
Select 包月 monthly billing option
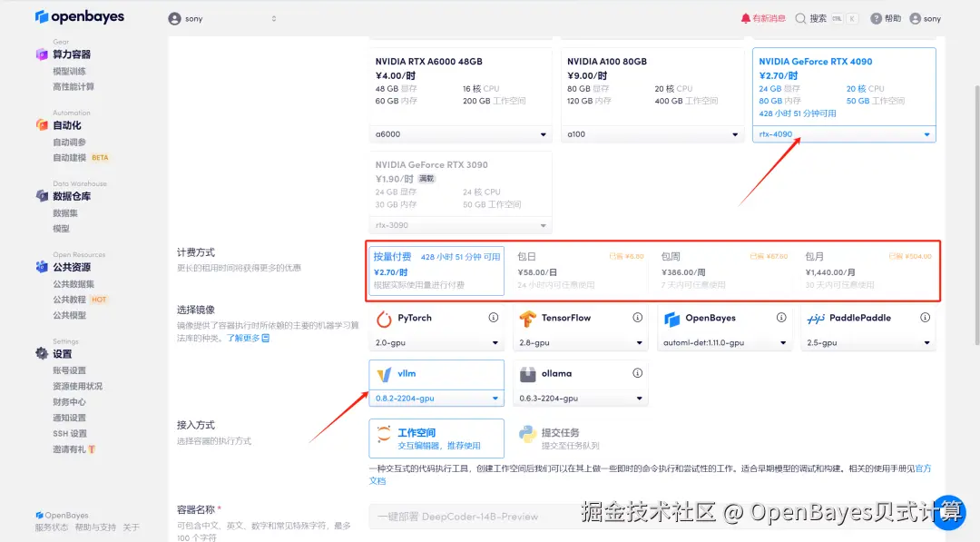click(x=868, y=270)
